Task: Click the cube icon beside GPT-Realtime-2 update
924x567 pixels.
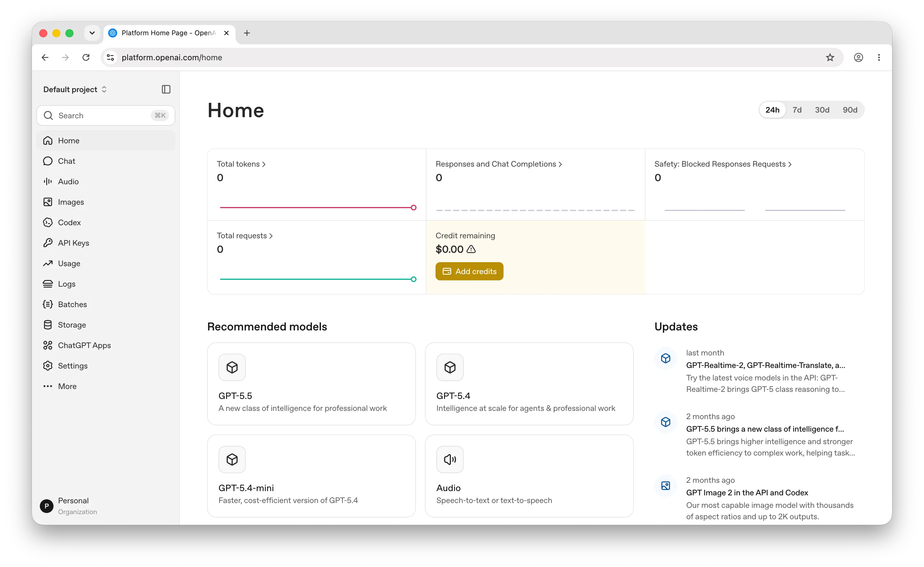Action: click(x=665, y=359)
